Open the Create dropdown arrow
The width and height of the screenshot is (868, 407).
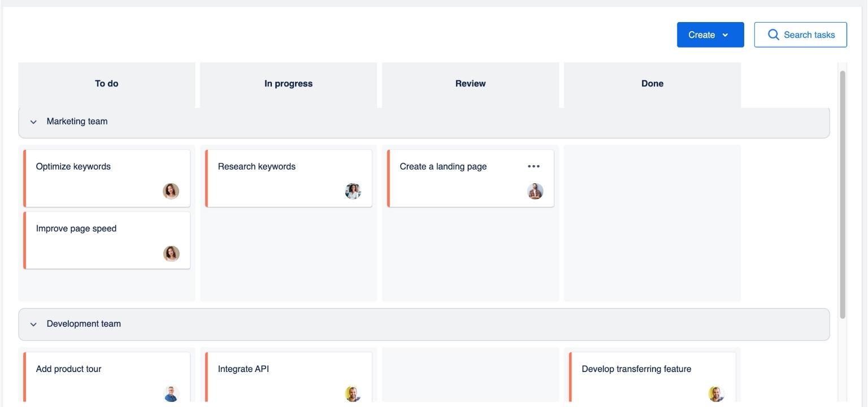tap(726, 34)
